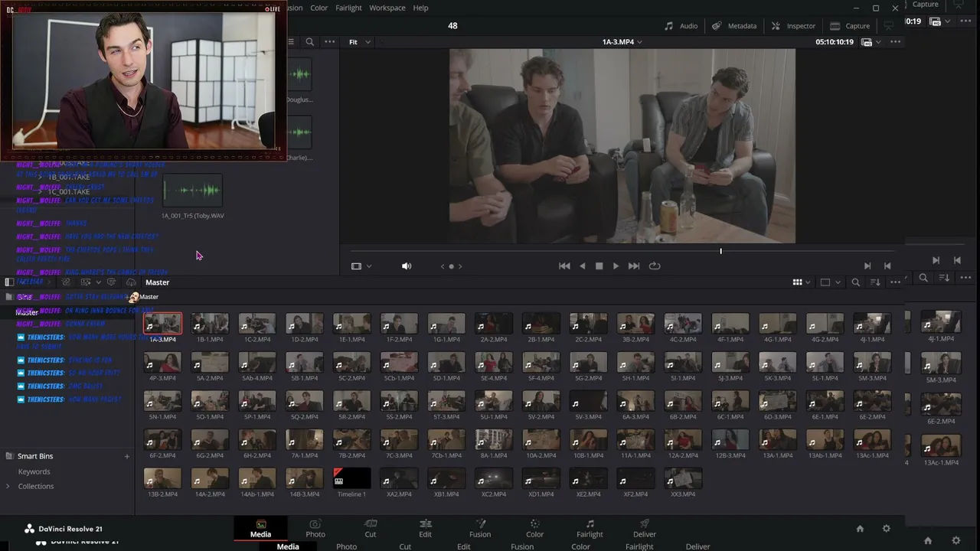Jump to first frame of clip
Screen dimensions: 980x551
564,266
